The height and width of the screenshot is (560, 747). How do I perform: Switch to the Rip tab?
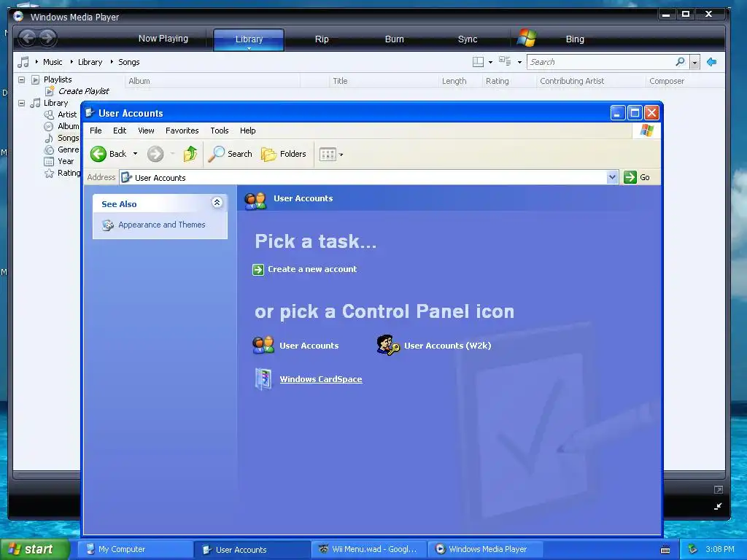click(x=322, y=39)
